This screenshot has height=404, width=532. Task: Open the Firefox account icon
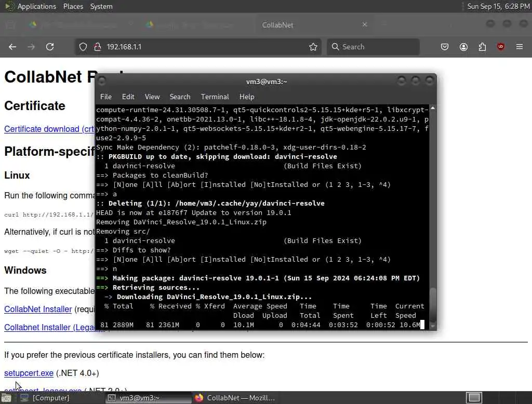[x=463, y=47]
